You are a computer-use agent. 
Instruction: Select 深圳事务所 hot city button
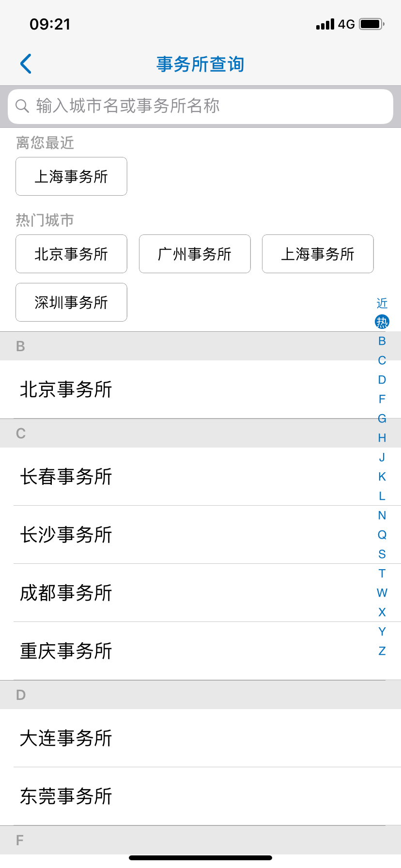[x=71, y=302]
